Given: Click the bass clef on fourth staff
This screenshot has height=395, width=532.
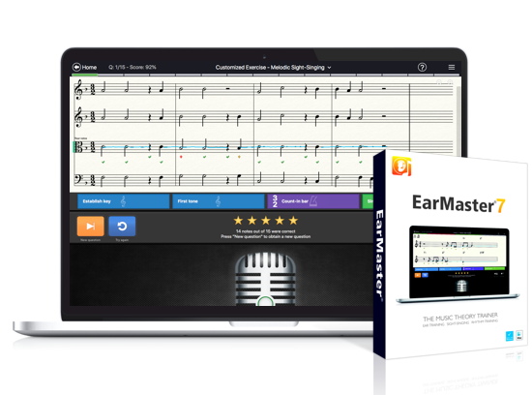Looking at the screenshot, I should [x=79, y=179].
